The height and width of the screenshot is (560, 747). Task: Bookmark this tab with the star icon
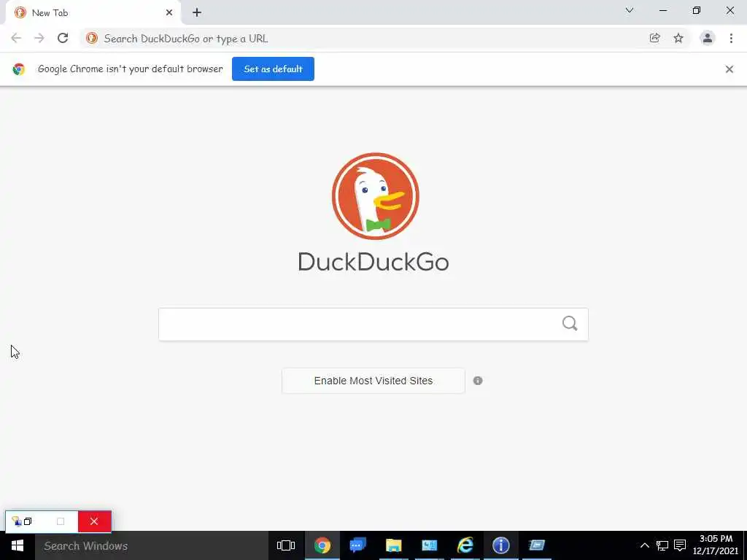point(678,38)
